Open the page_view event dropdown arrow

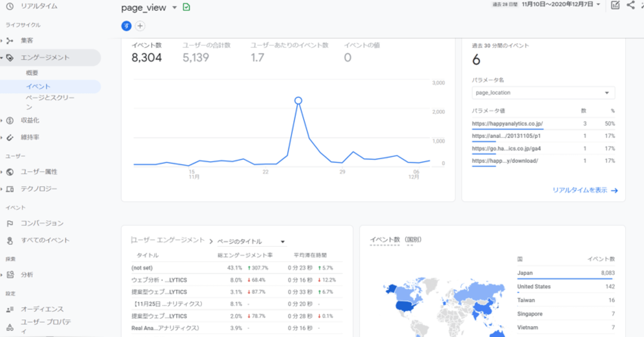click(175, 8)
